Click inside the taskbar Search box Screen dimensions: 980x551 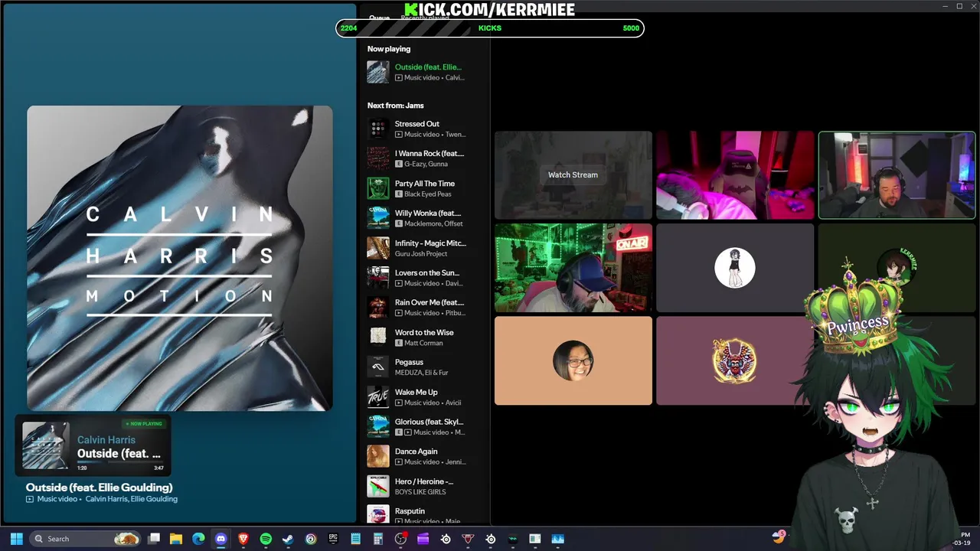tap(85, 539)
